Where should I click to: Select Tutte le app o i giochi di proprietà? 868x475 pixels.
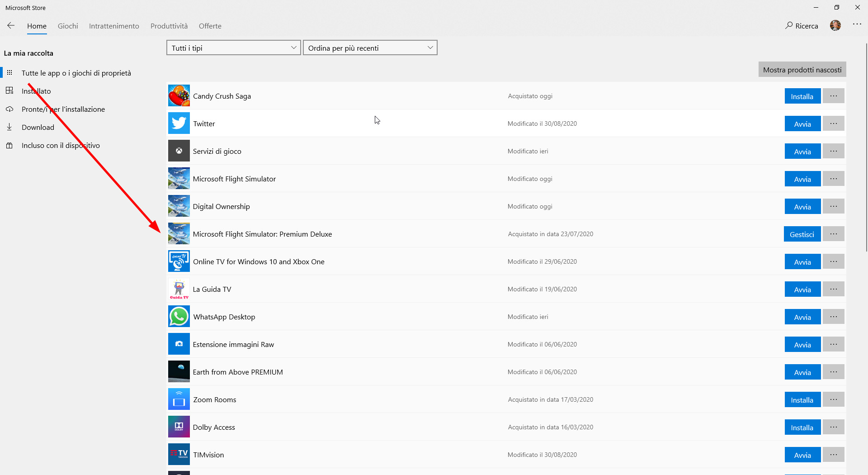pyautogui.click(x=76, y=73)
